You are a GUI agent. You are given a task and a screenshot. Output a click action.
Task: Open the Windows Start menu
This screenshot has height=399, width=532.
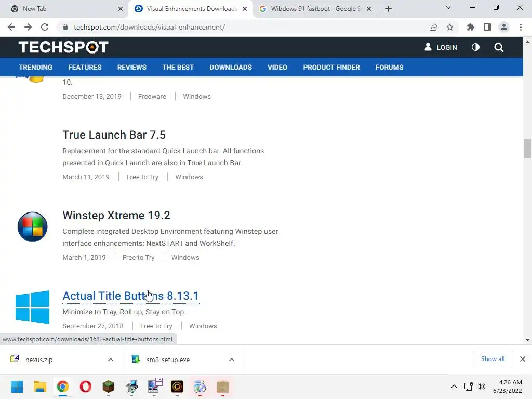click(17, 387)
